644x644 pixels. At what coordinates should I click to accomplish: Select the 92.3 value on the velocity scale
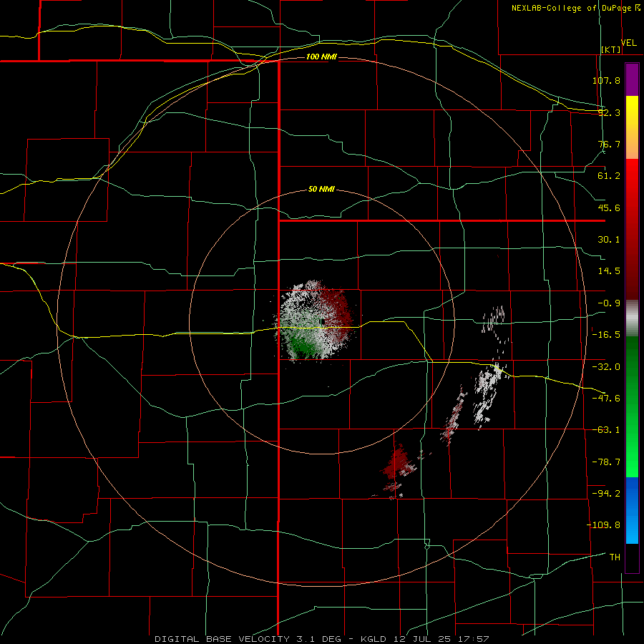pyautogui.click(x=609, y=112)
